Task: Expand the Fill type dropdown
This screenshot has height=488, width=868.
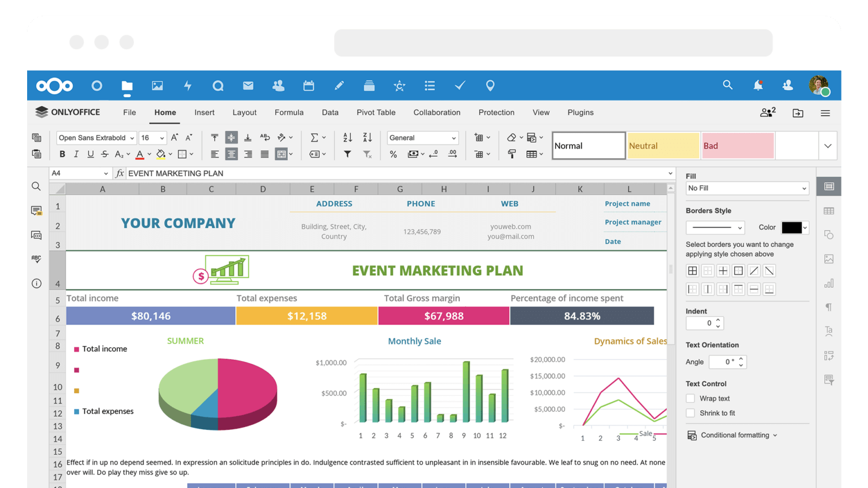Action: (747, 188)
